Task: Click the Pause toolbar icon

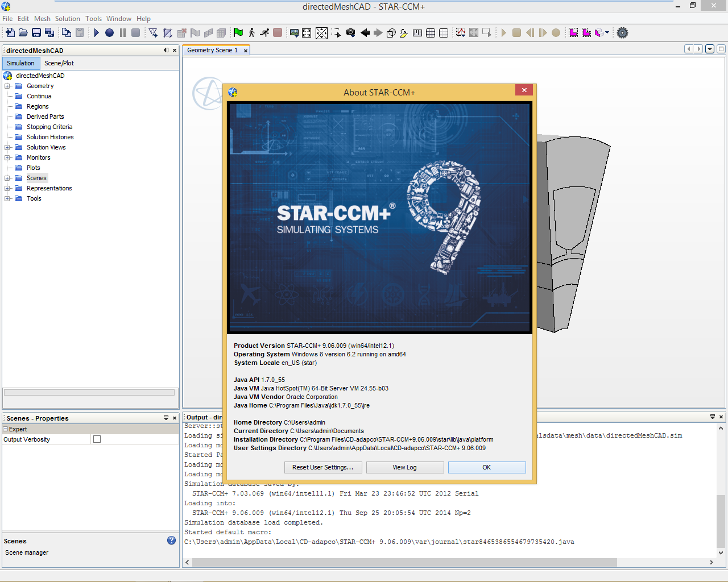Action: [123, 33]
